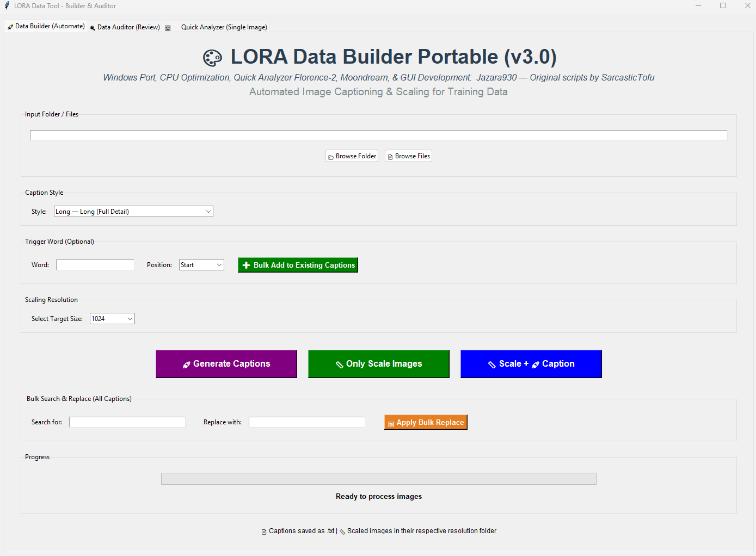Click the Browse Files button

pos(408,156)
